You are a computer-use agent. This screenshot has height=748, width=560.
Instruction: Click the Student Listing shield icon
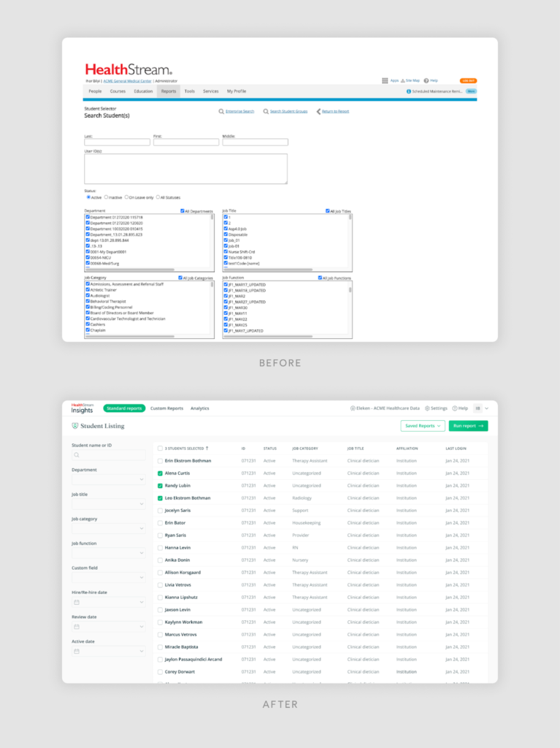tap(75, 426)
